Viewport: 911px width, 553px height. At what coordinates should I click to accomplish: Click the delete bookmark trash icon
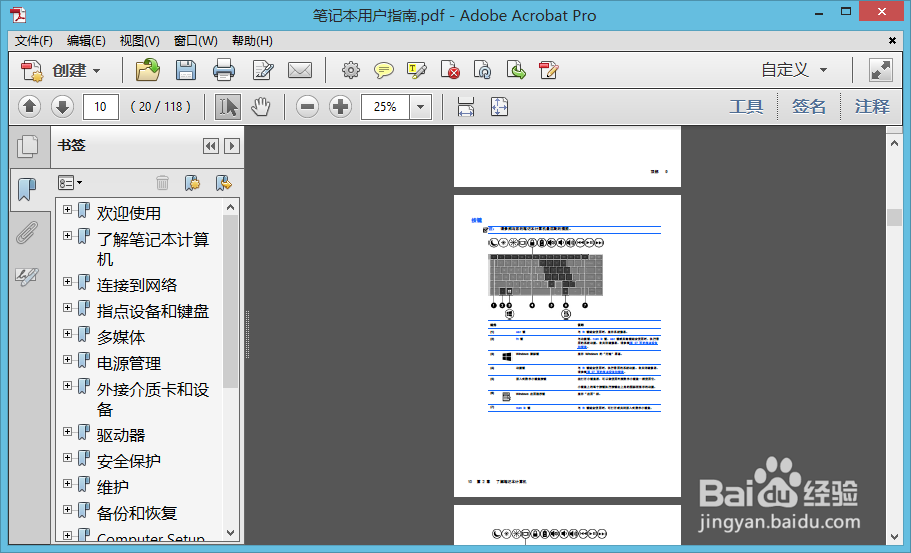click(163, 183)
